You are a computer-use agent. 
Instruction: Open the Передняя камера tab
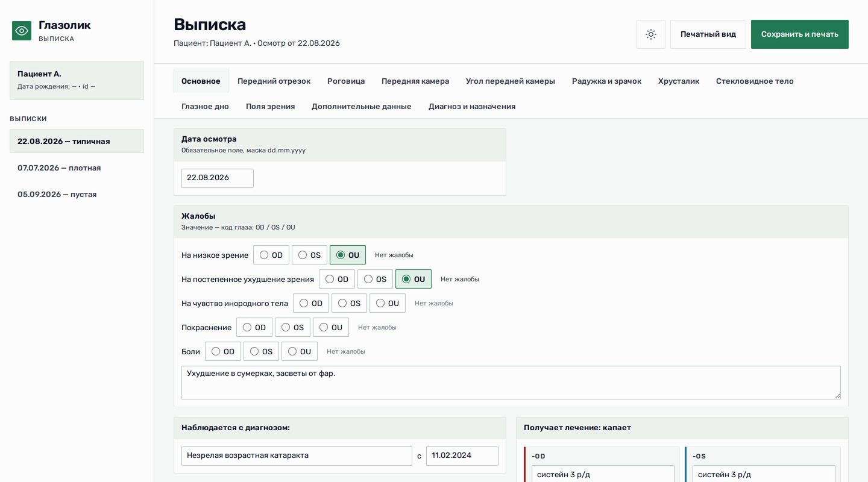click(415, 81)
